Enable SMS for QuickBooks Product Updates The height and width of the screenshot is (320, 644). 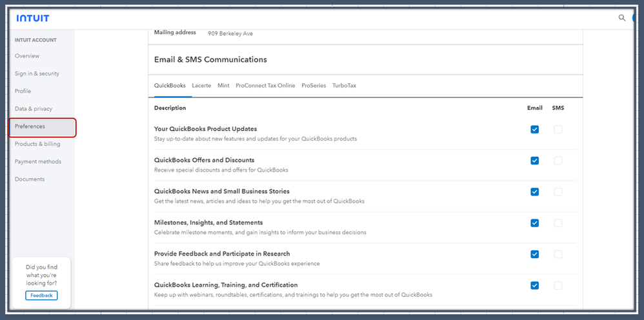(558, 130)
